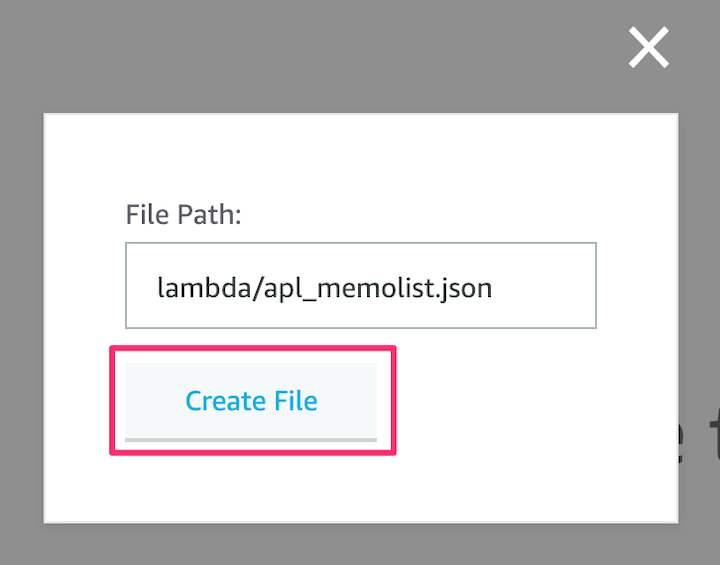Click the Create File button
Viewport: 720px width, 565px height.
(x=251, y=401)
